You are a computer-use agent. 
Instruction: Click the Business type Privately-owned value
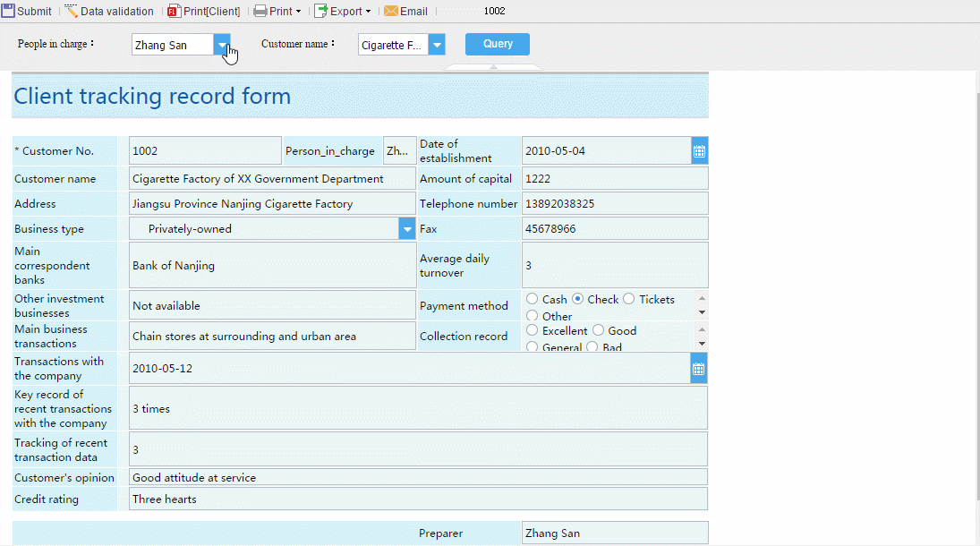point(190,229)
